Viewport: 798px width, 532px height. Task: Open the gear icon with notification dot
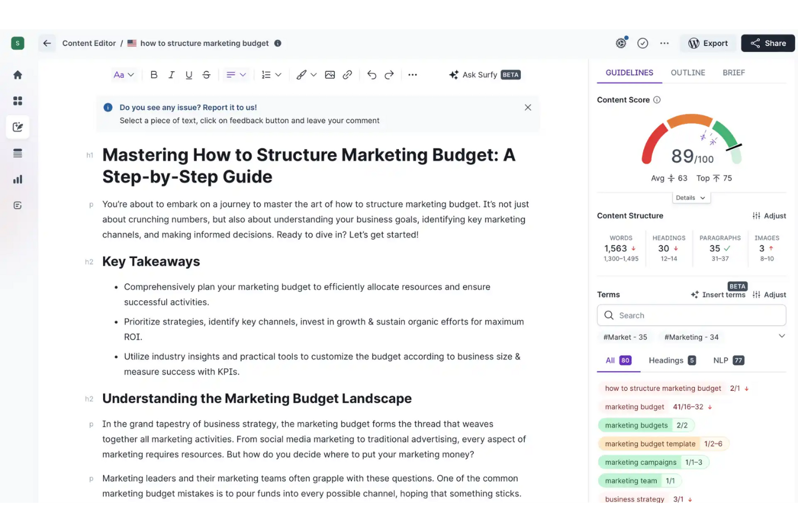pyautogui.click(x=621, y=43)
